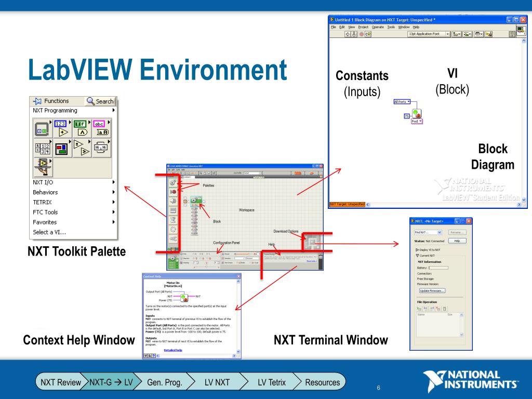Open the Array palette icon

(x=43, y=148)
